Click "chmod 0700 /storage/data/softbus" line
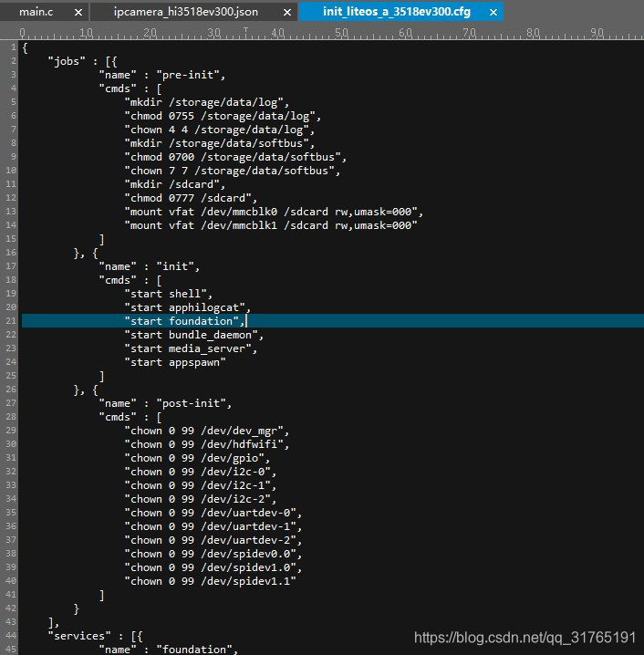This screenshot has width=644, height=655. [235, 157]
